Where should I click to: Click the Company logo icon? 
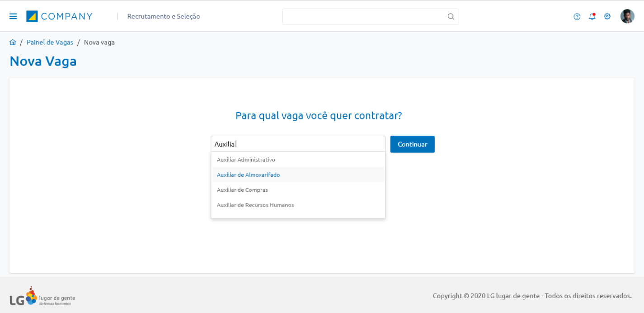tap(32, 16)
